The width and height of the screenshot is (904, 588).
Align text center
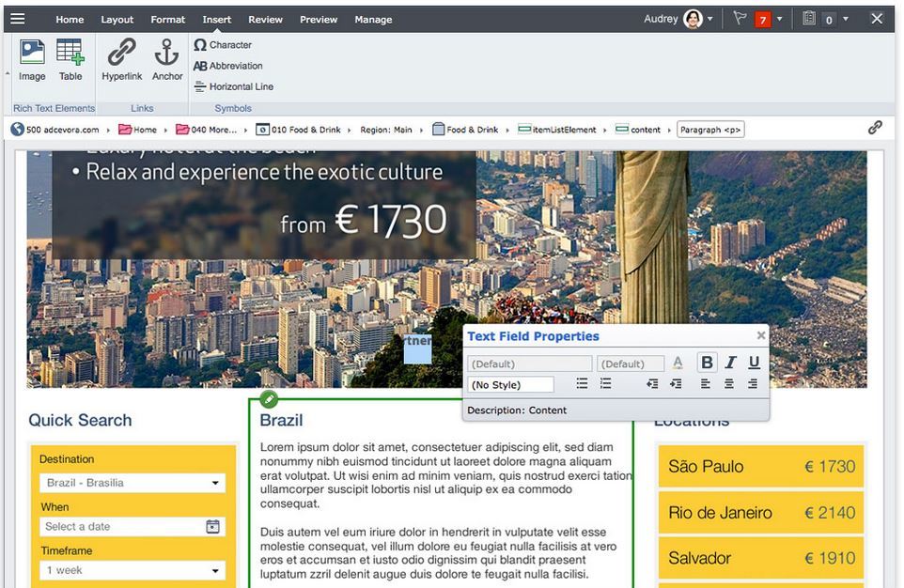point(728,383)
